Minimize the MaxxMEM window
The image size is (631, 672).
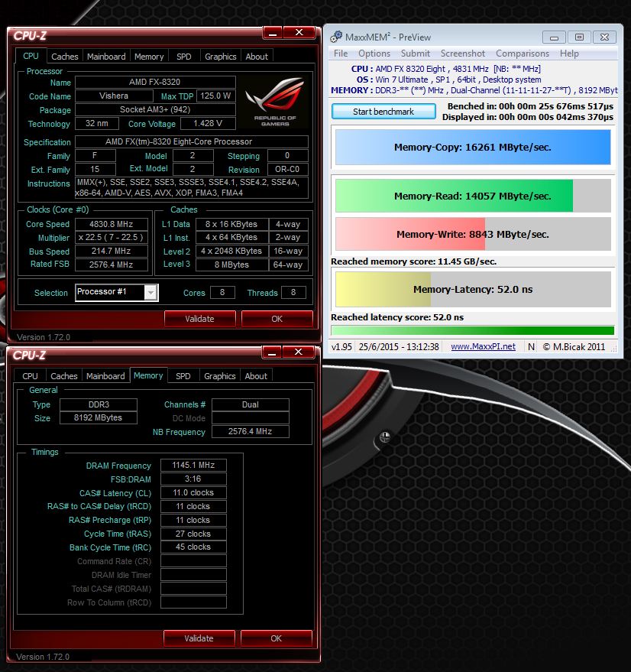[554, 37]
